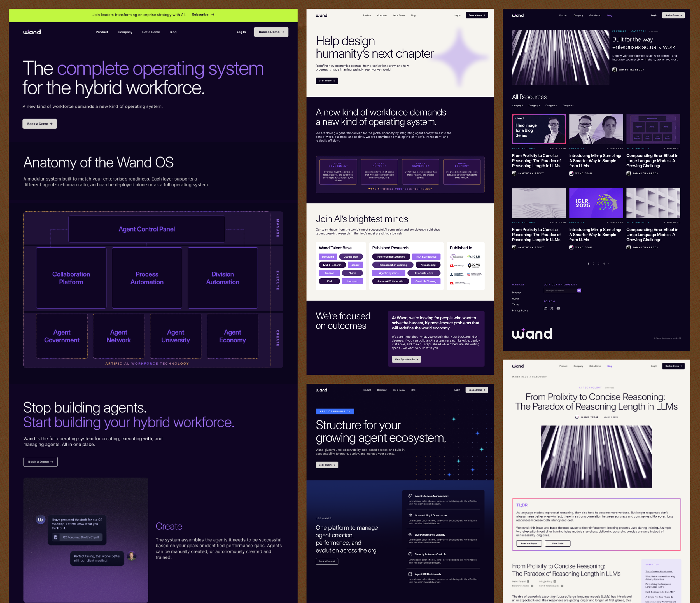Viewport: 700px width, 603px height.
Task: Click the Collaboration Platform block
Action: 71,278
